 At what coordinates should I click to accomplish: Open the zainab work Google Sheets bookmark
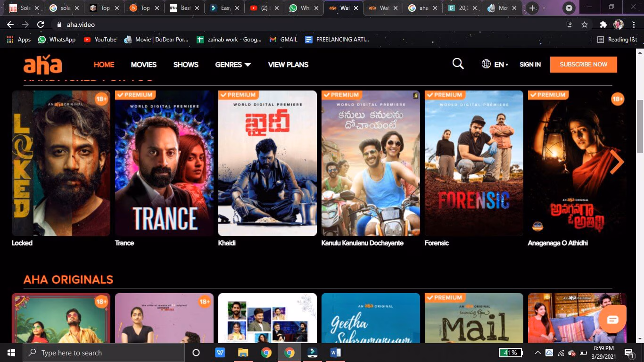229,40
